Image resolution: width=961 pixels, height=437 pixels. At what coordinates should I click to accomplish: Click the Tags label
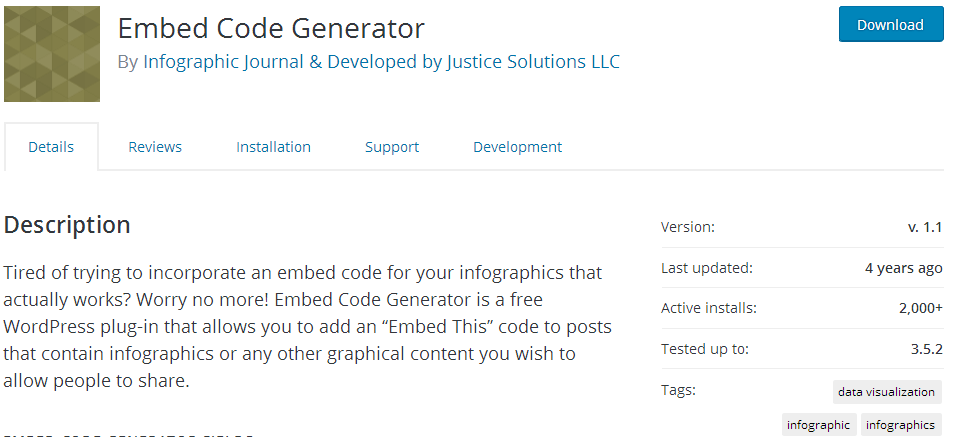678,390
